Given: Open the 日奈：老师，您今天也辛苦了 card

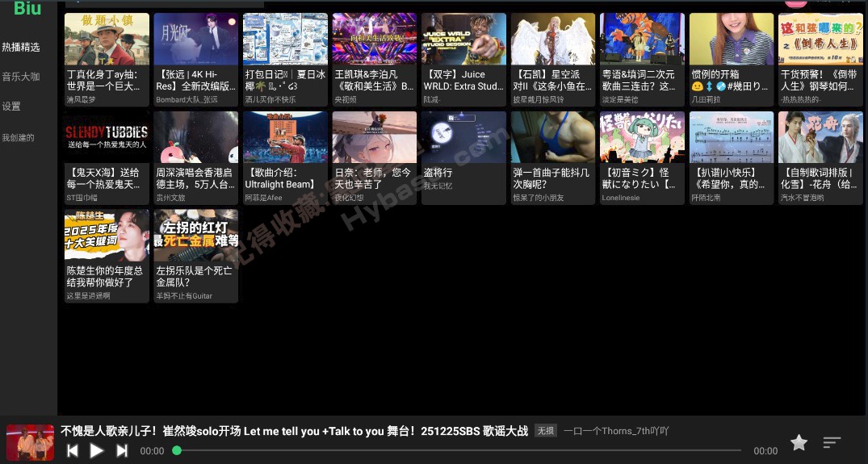Looking at the screenshot, I should (374, 158).
